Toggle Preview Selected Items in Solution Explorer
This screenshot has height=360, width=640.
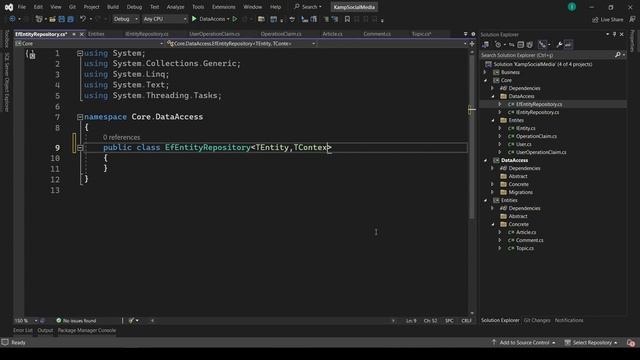(x=568, y=44)
